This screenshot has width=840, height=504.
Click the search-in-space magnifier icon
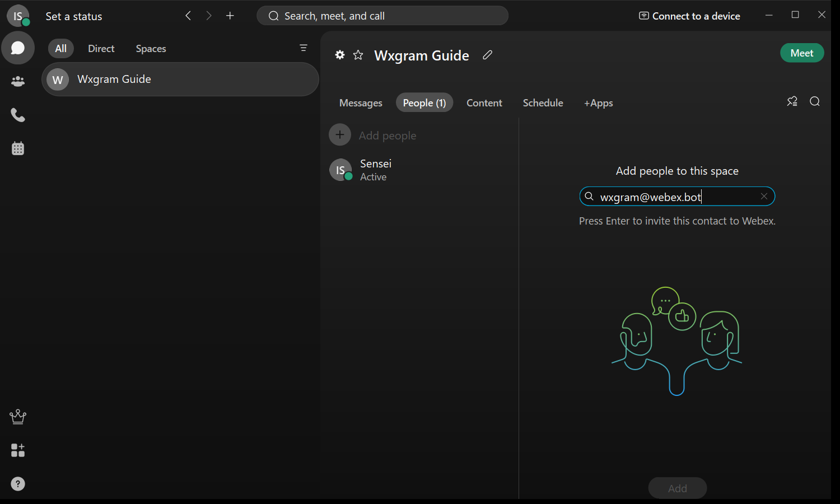(x=815, y=101)
